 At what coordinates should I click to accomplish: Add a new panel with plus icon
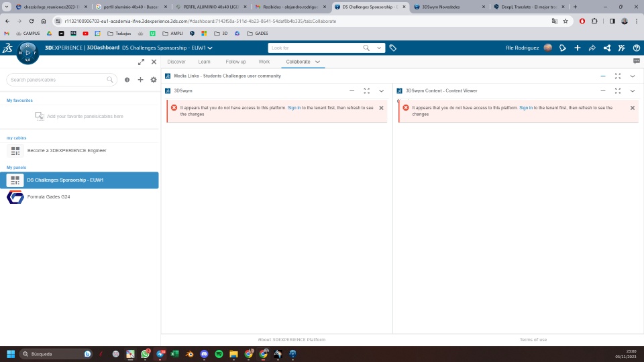click(140, 80)
